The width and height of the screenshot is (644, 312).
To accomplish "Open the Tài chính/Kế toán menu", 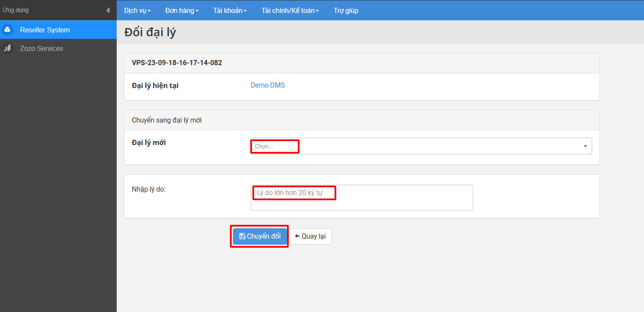I will 290,10.
